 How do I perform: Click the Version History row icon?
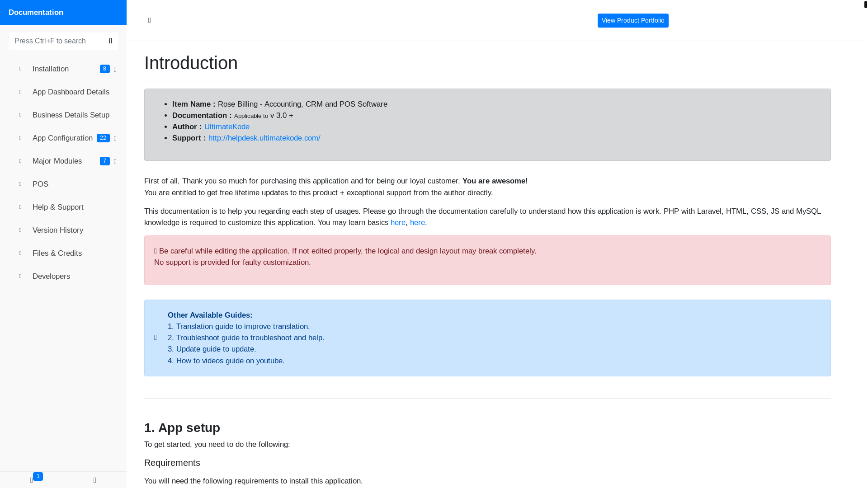[x=20, y=230]
